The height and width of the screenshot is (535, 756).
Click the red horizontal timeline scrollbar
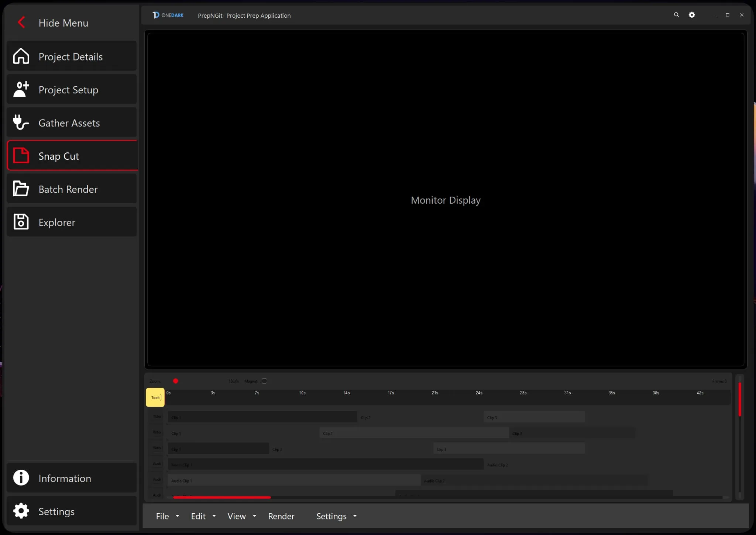click(x=221, y=497)
